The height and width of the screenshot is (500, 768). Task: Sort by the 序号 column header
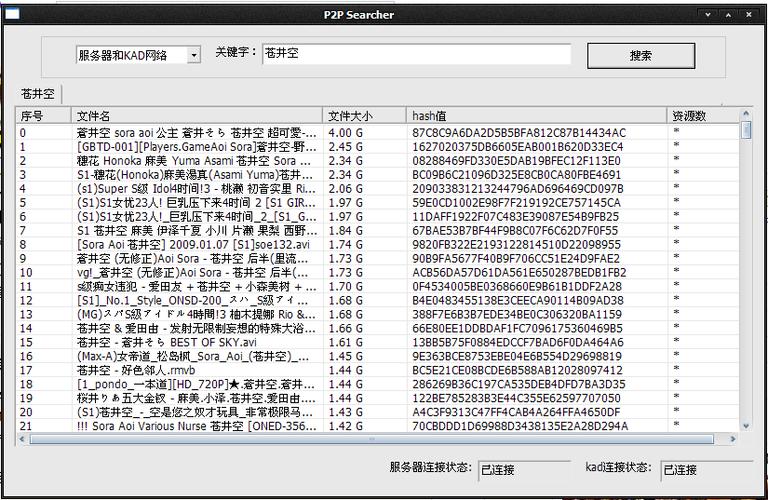pos(44,116)
